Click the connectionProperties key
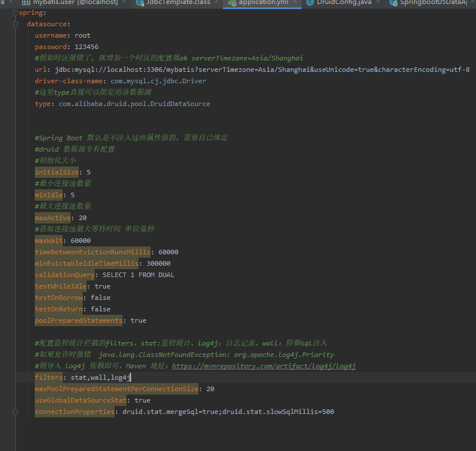The width and height of the screenshot is (476, 451). (x=74, y=412)
